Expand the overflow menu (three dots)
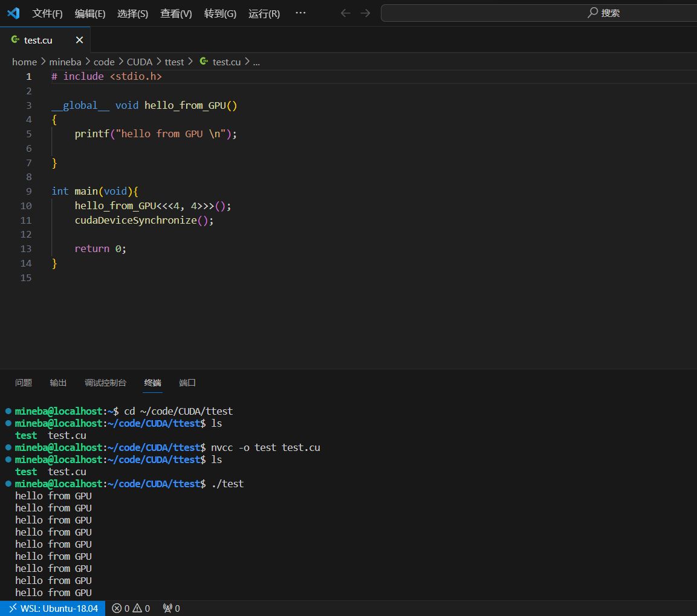 coord(300,13)
